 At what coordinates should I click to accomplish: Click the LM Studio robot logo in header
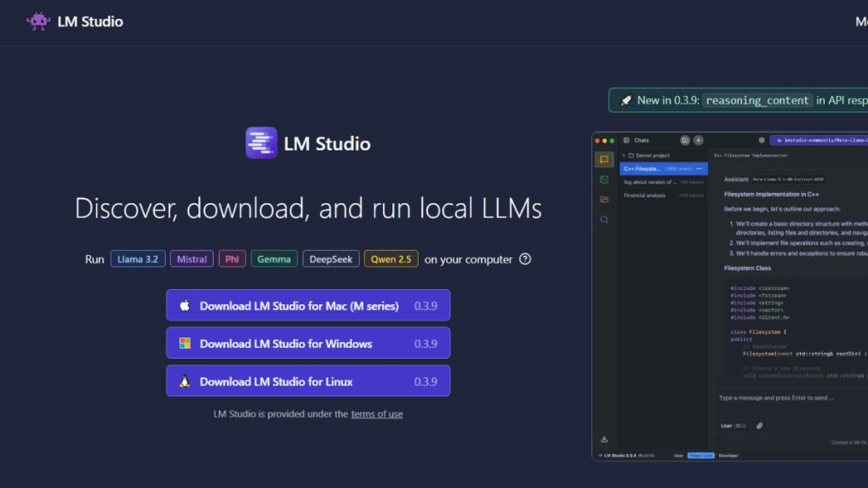click(38, 21)
